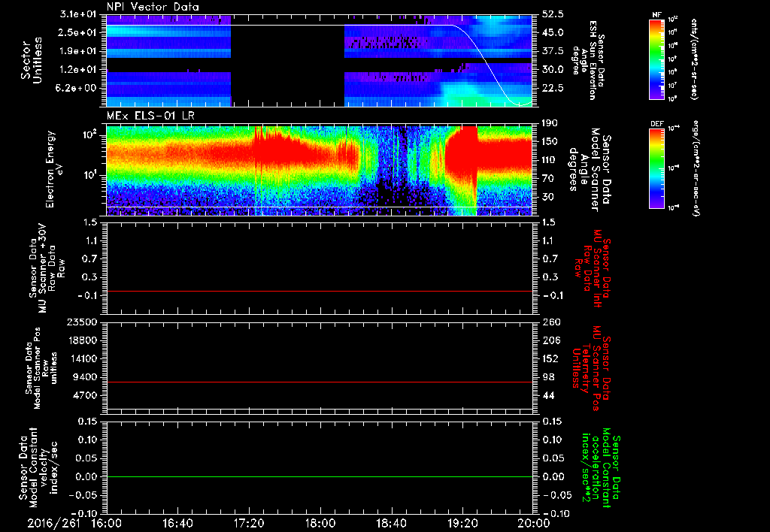Click the 4700 scanner position tick label
Image resolution: width=770 pixels, height=532 pixels.
86,395
